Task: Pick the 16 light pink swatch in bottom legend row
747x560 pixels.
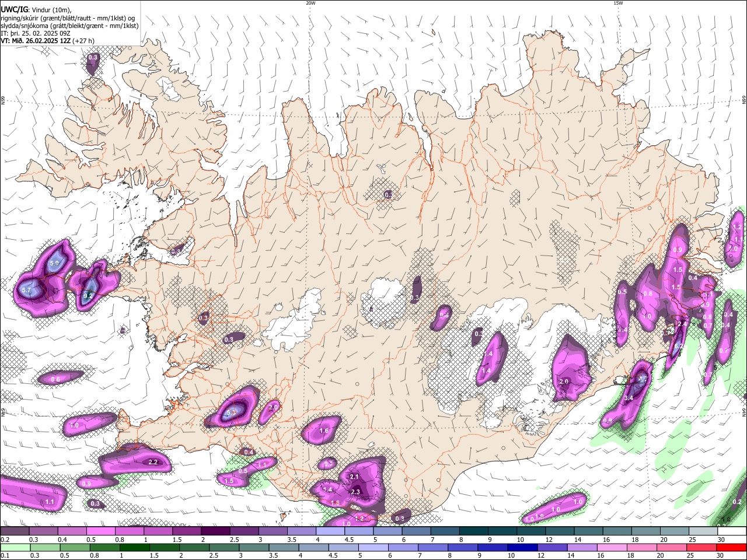Action: (x=613, y=547)
